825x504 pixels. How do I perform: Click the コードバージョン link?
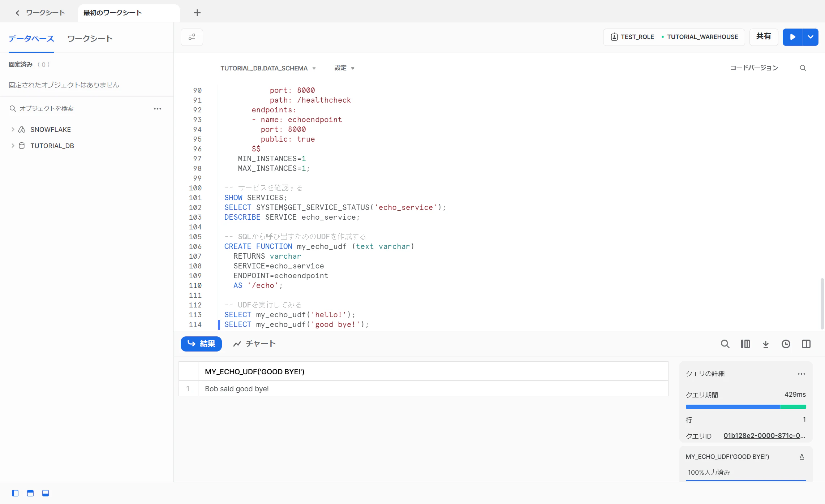754,68
